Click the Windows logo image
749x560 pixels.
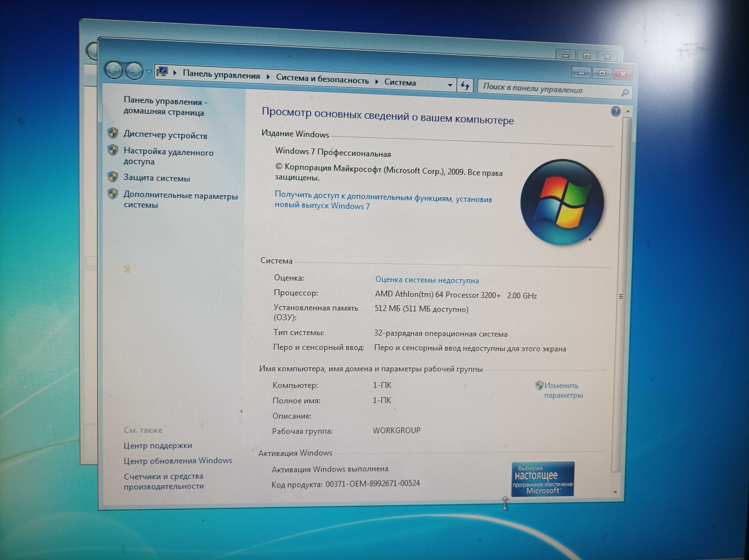[562, 202]
